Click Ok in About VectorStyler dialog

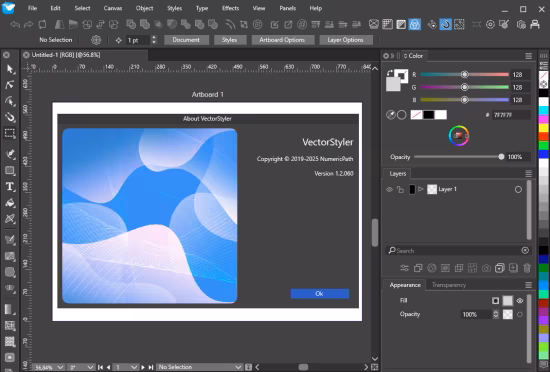click(x=320, y=294)
